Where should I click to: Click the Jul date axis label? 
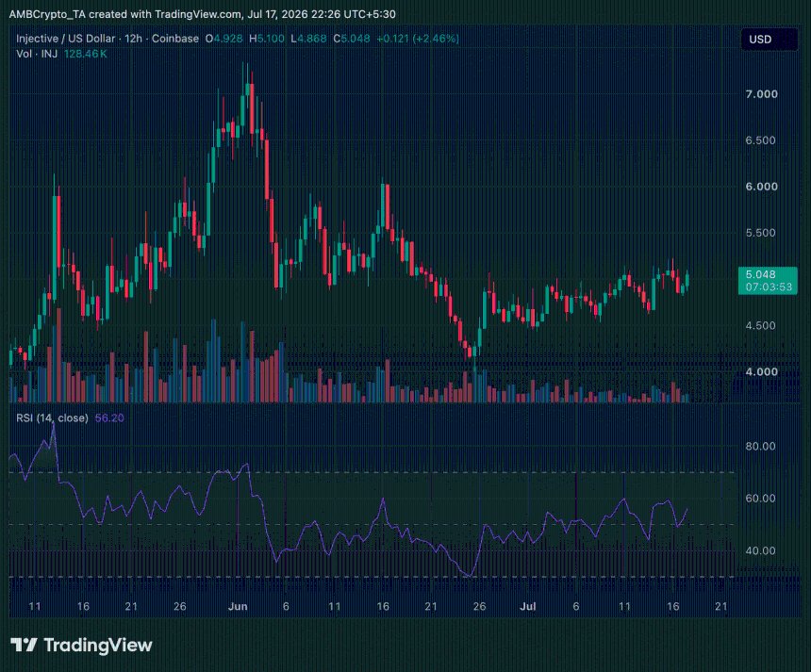(x=527, y=606)
